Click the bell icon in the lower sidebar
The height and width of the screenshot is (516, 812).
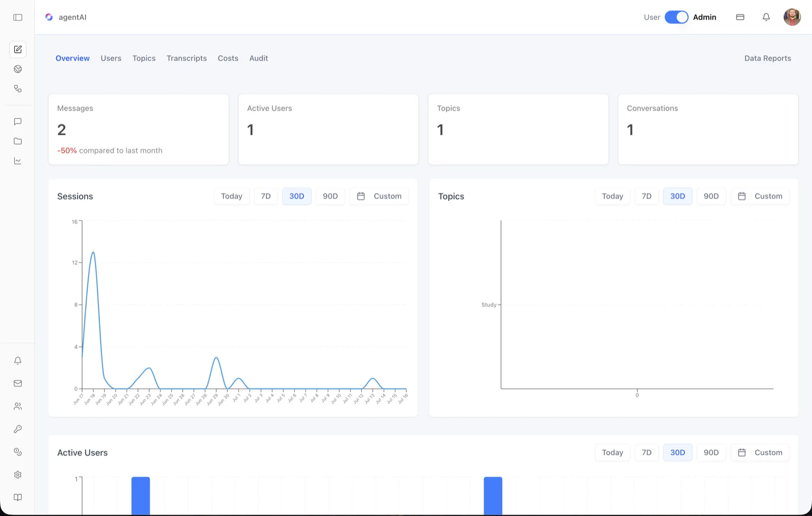18,361
